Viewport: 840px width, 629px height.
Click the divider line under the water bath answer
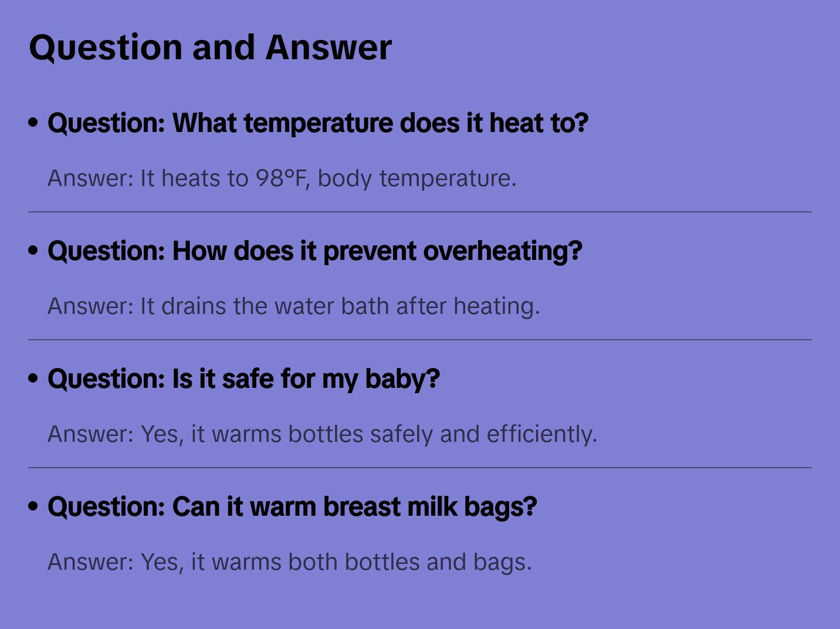pyautogui.click(x=420, y=340)
